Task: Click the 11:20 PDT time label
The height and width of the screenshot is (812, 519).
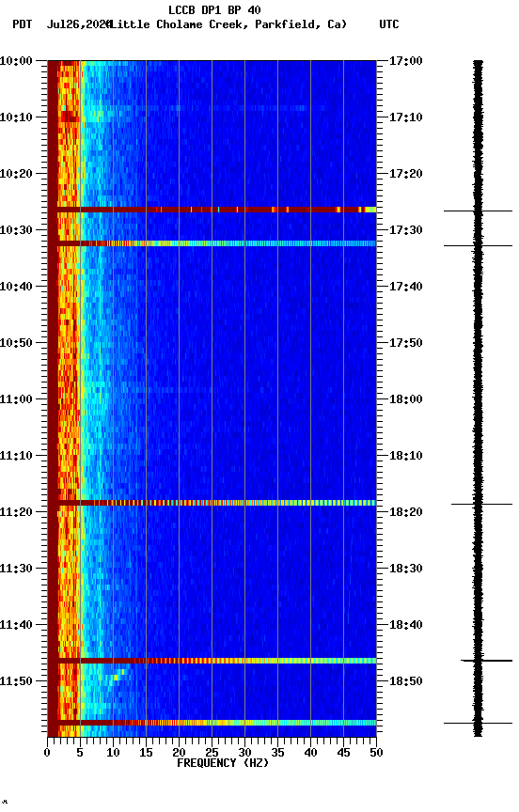Action: 16,513
